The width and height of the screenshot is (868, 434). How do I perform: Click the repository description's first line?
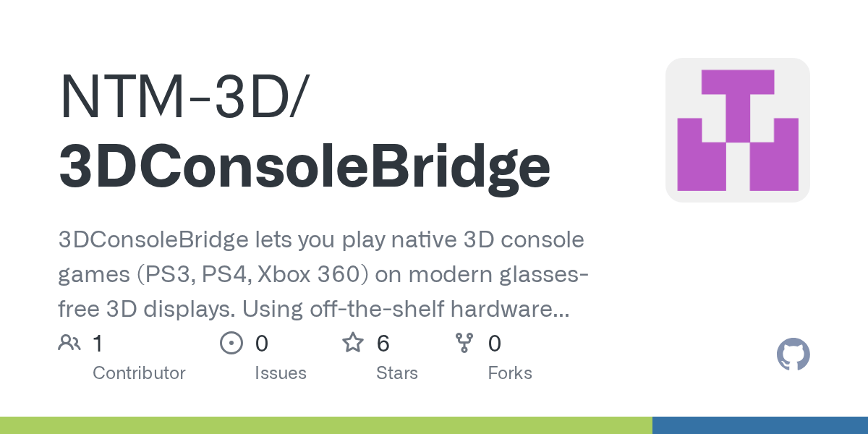pyautogui.click(x=321, y=240)
